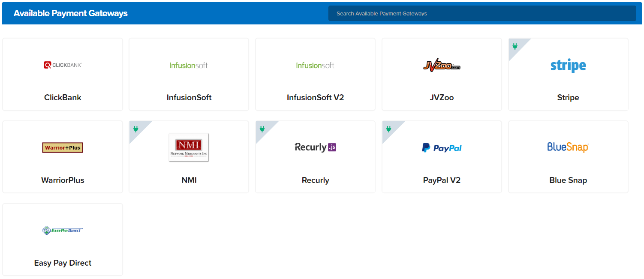Click the Available Payment Gateways heading
This screenshot has width=644, height=279.
pos(71,13)
